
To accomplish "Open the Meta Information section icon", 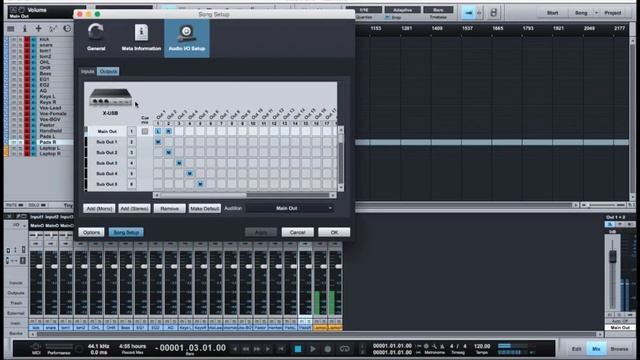I will click(141, 33).
